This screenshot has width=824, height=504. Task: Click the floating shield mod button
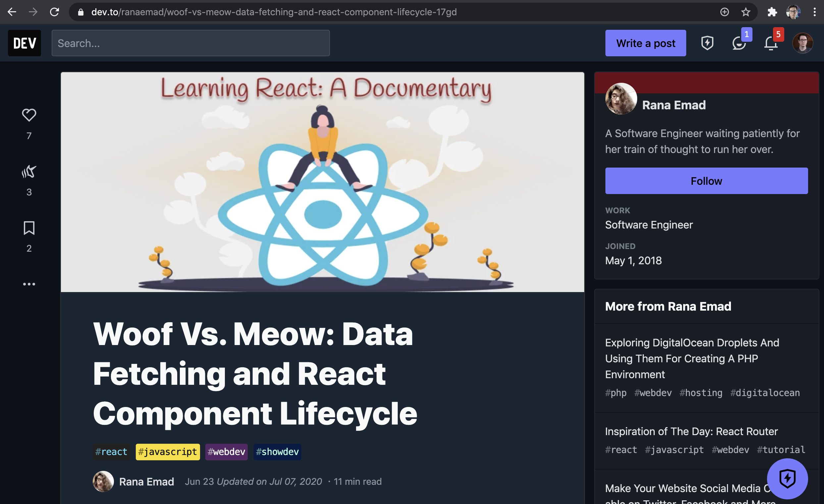click(x=787, y=478)
